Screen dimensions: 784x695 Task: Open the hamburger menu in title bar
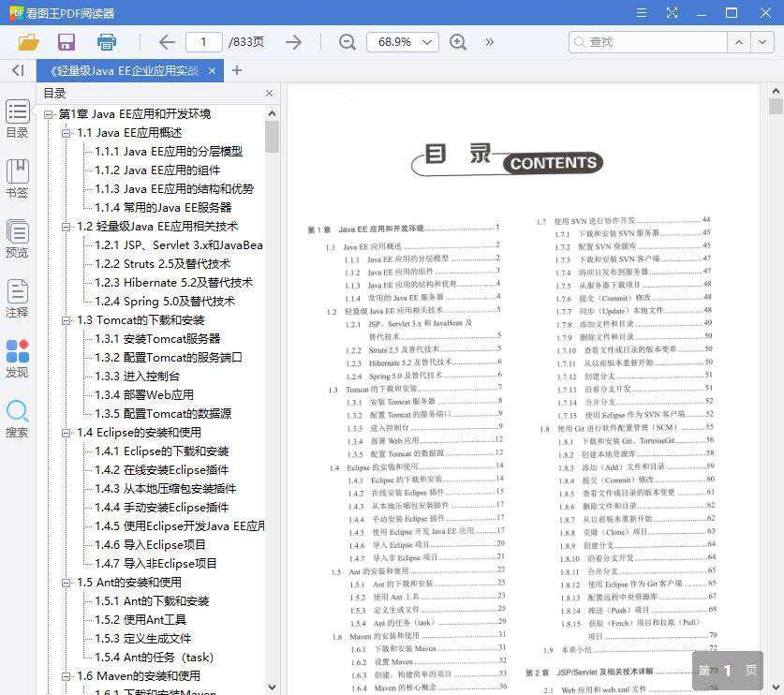tap(642, 13)
